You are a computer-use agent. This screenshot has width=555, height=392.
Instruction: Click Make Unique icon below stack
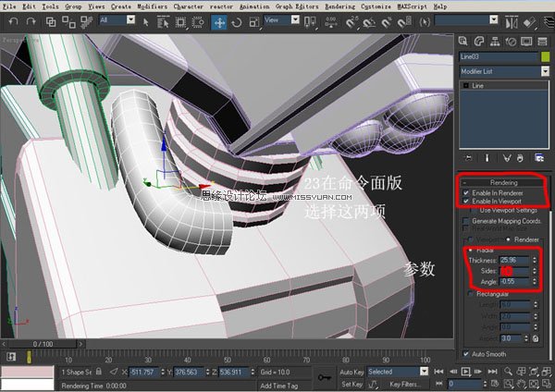pyautogui.click(x=507, y=158)
